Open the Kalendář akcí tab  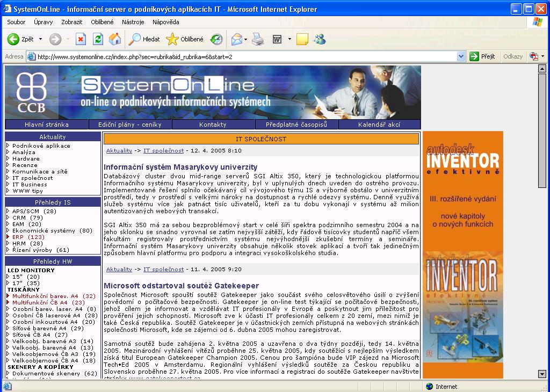(x=379, y=125)
